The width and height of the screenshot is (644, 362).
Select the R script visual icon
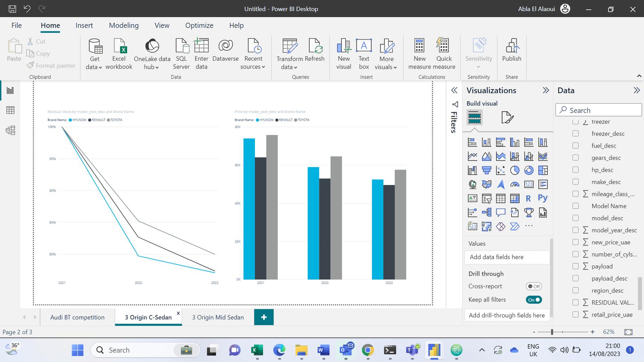pyautogui.click(x=528, y=198)
